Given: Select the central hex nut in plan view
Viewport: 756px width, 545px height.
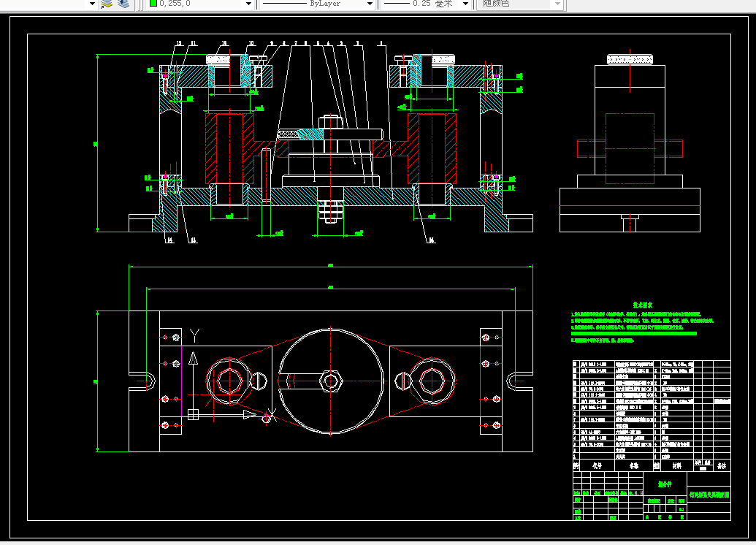Looking at the screenshot, I should 331,381.
